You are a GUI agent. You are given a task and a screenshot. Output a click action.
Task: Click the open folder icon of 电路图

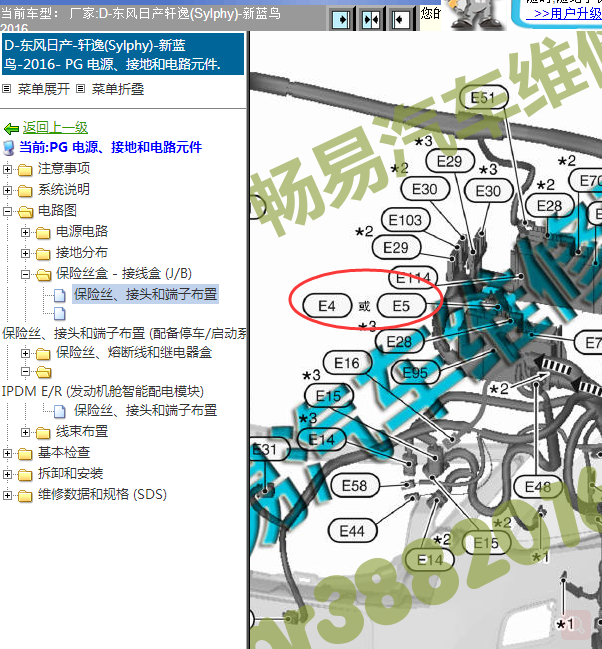[25, 212]
